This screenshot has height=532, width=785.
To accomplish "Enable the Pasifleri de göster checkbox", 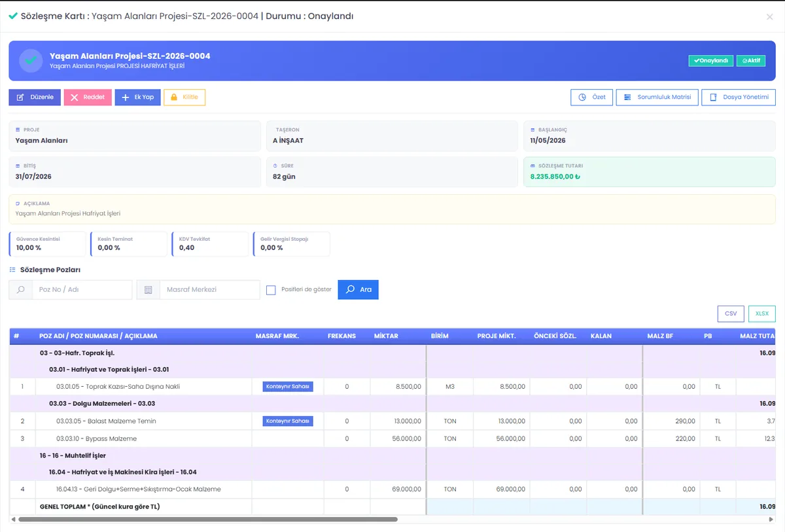I will [x=271, y=290].
